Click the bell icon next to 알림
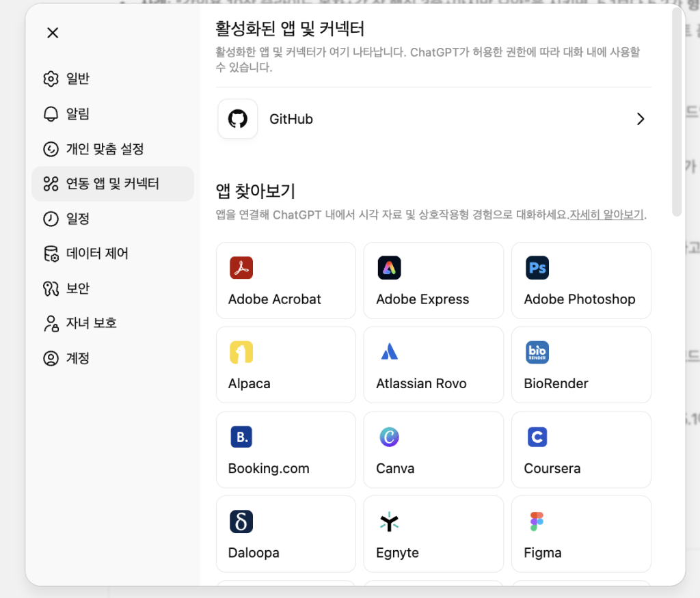Screen dimensions: 700x598 click(x=51, y=114)
